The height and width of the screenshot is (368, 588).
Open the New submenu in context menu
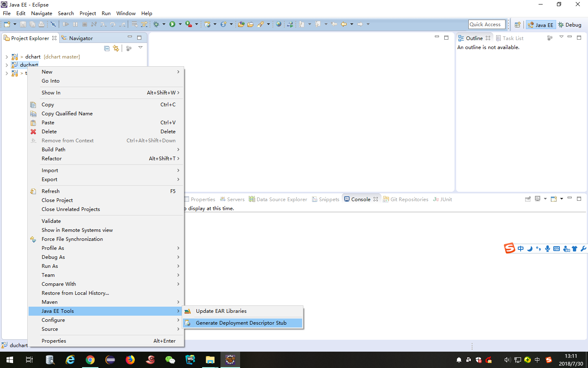tap(106, 72)
